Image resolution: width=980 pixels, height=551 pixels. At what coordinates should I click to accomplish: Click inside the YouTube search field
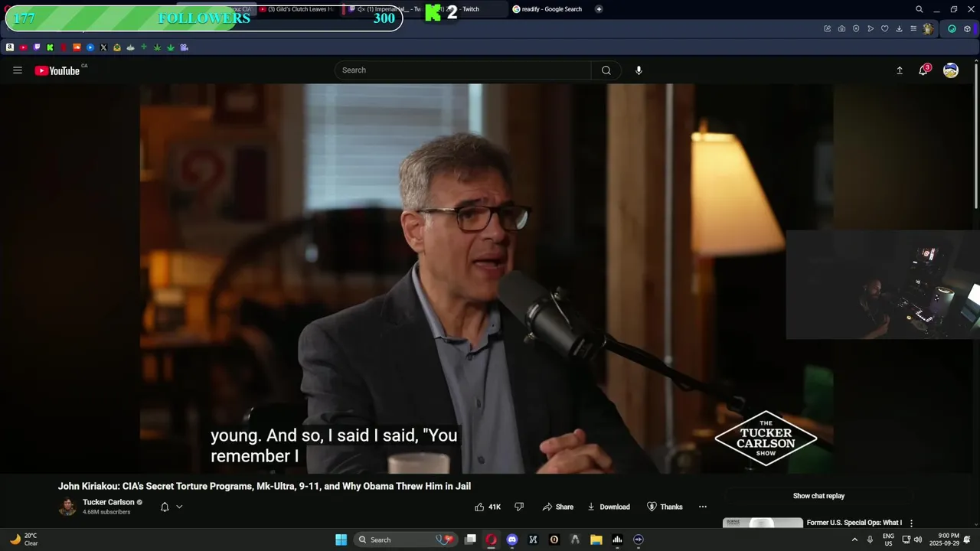pos(462,70)
